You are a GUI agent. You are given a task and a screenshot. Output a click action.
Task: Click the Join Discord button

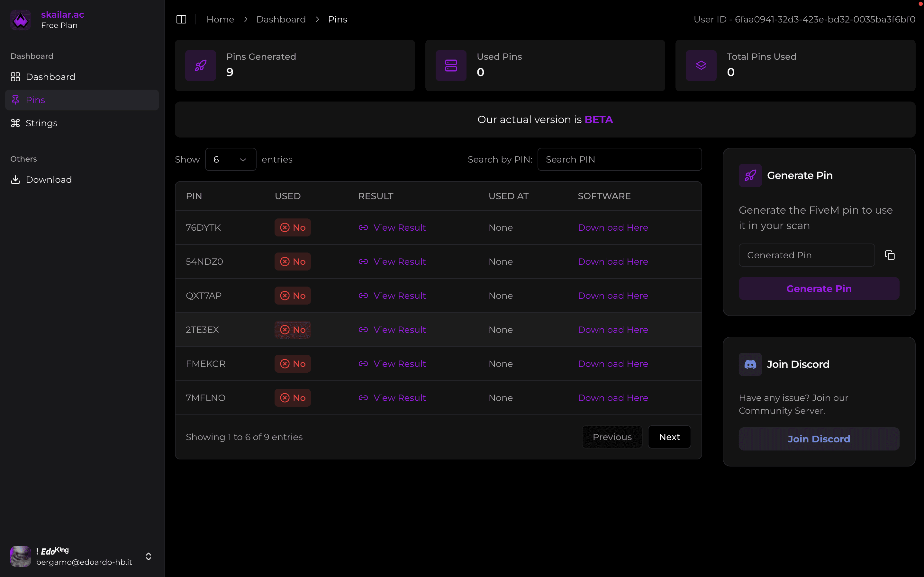[819, 439]
